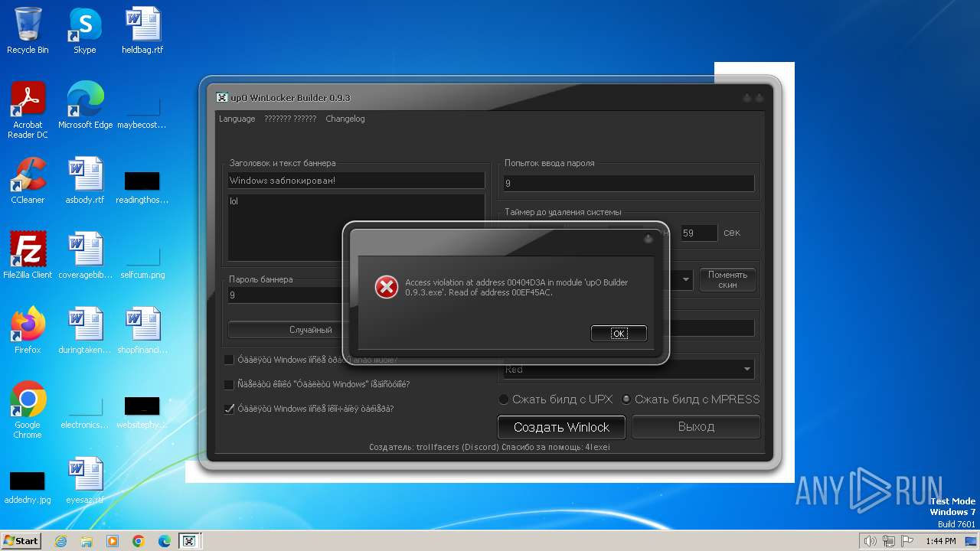This screenshot has width=980, height=551.
Task: Select the websitephy... desktop file
Action: pyautogui.click(x=142, y=412)
